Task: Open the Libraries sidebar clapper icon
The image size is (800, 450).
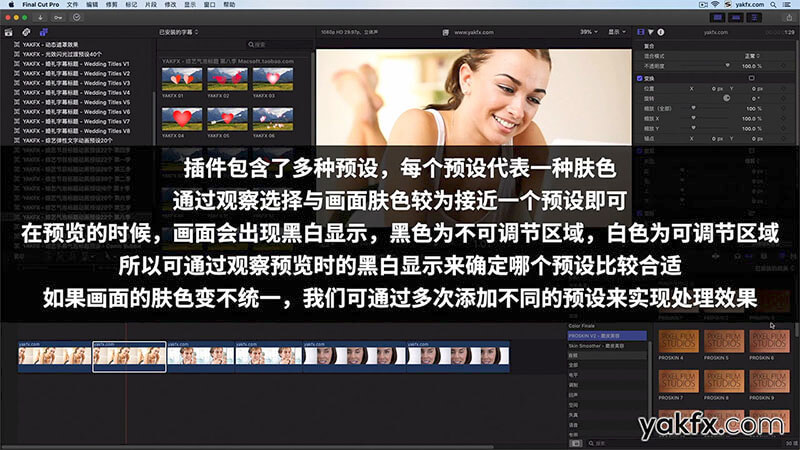Action: click(7, 32)
